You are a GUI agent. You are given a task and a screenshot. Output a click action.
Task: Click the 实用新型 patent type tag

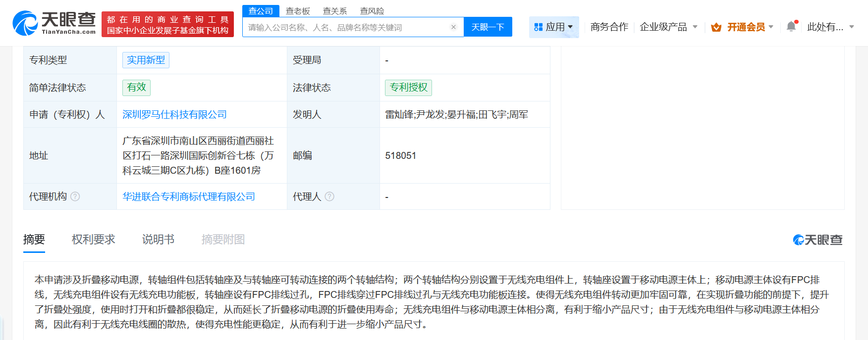146,60
